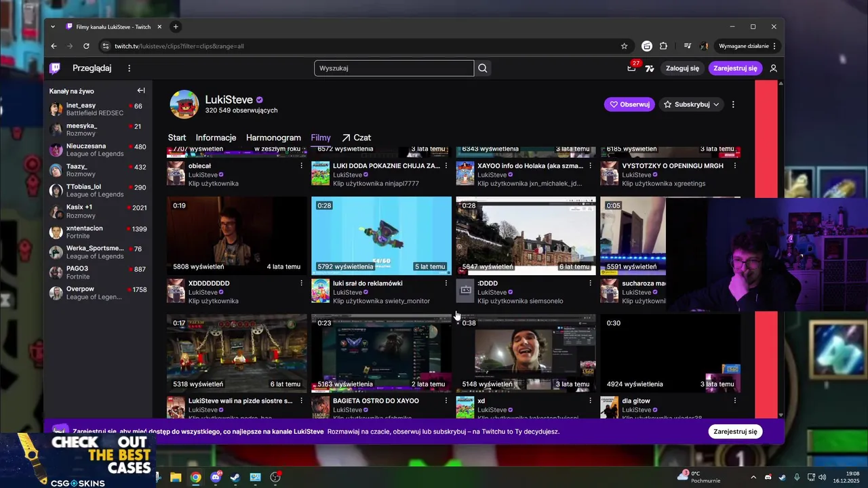This screenshot has height=488, width=868.
Task: Open Kasix +1 channel in sidebar
Action: pos(99,211)
